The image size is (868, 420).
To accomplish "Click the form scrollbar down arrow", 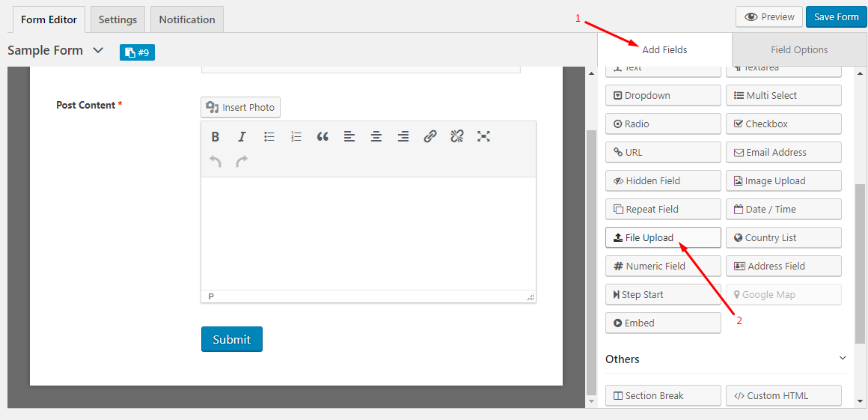I will 591,401.
